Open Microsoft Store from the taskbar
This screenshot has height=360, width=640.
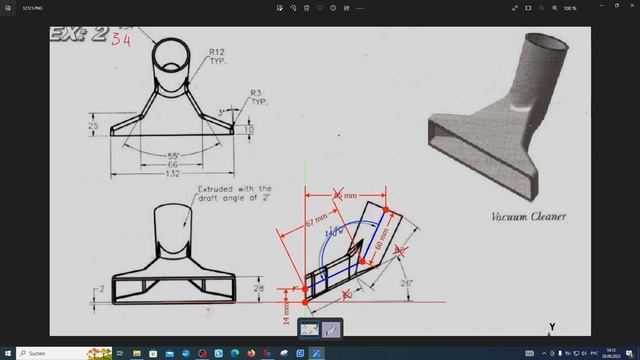153,353
